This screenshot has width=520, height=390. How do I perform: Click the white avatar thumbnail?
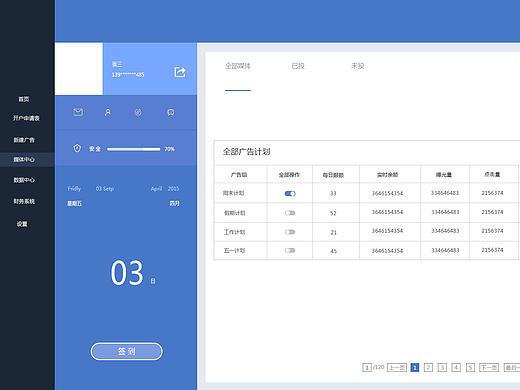(x=79, y=69)
